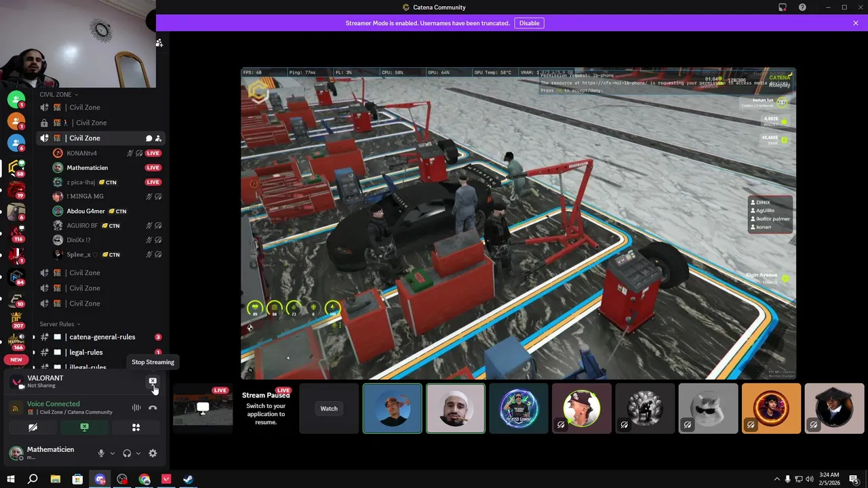Open server icon with badge 116
The width and height of the screenshot is (868, 488).
16,234
